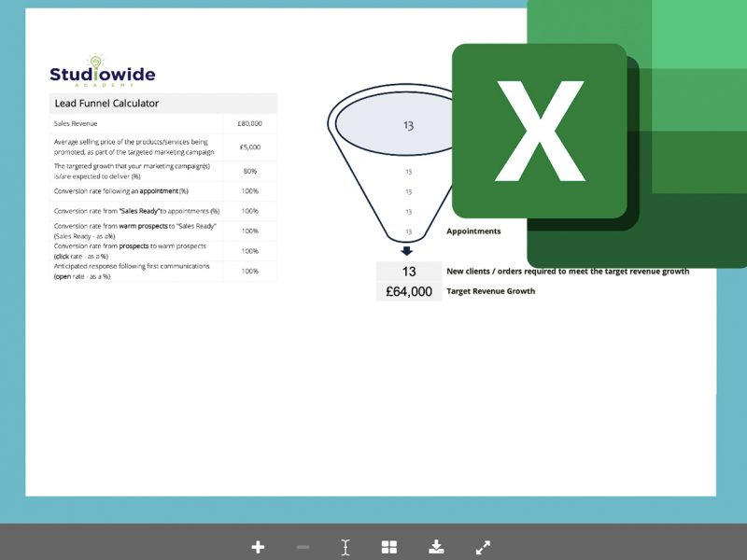Select the Sales Revenue £80,000 value
This screenshot has width=747, height=560.
[249, 123]
